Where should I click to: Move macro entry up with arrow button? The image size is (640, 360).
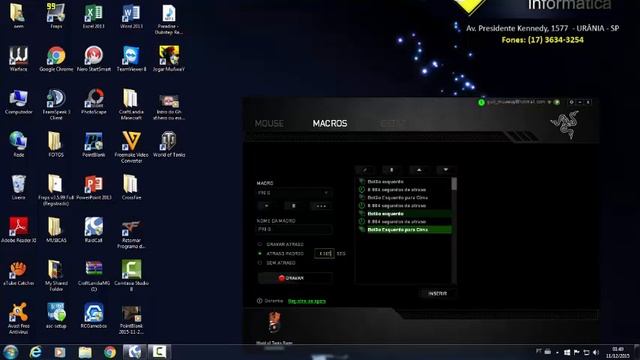click(x=419, y=170)
